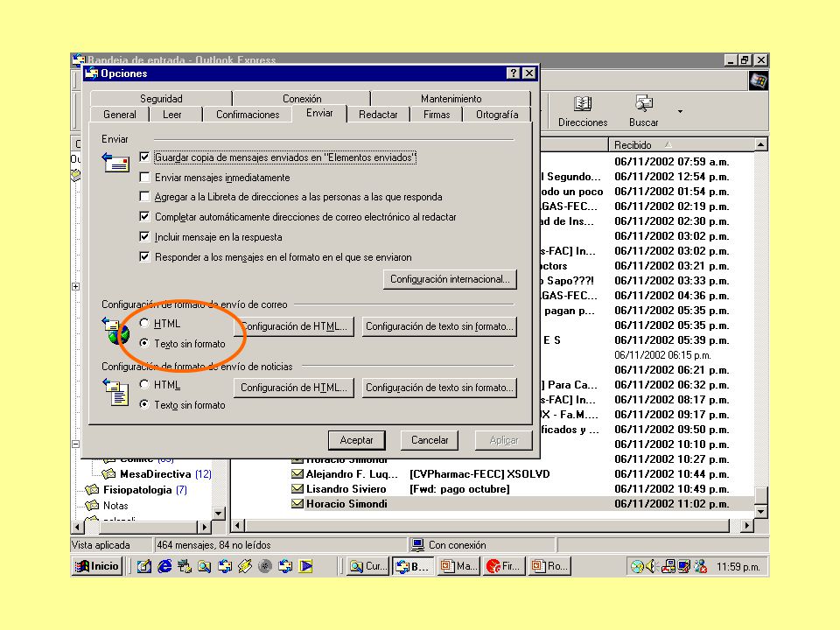
Task: Select [Fwd: pago octubre] message subject
Action: pos(459,488)
